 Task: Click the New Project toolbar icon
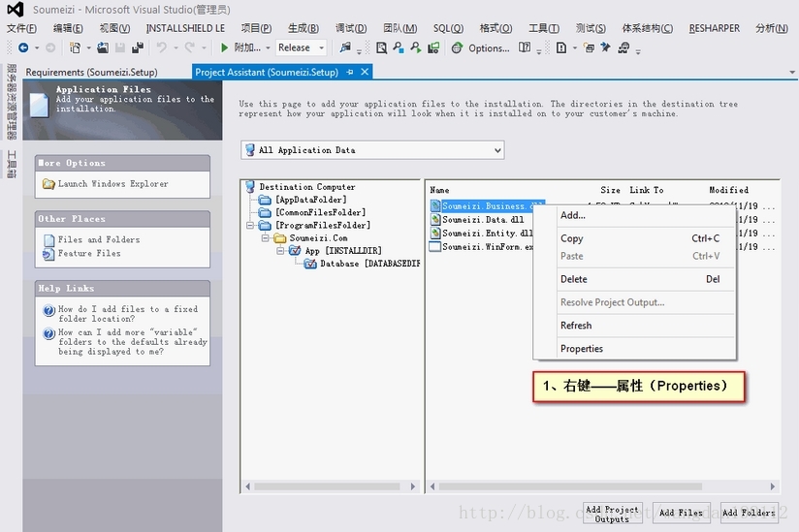pos(75,47)
